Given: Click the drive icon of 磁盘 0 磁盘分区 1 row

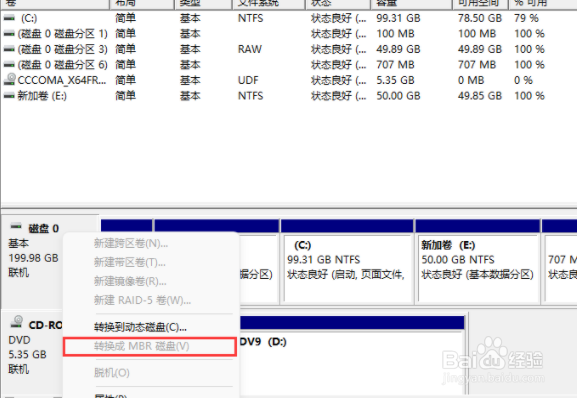Looking at the screenshot, I should 9,33.
